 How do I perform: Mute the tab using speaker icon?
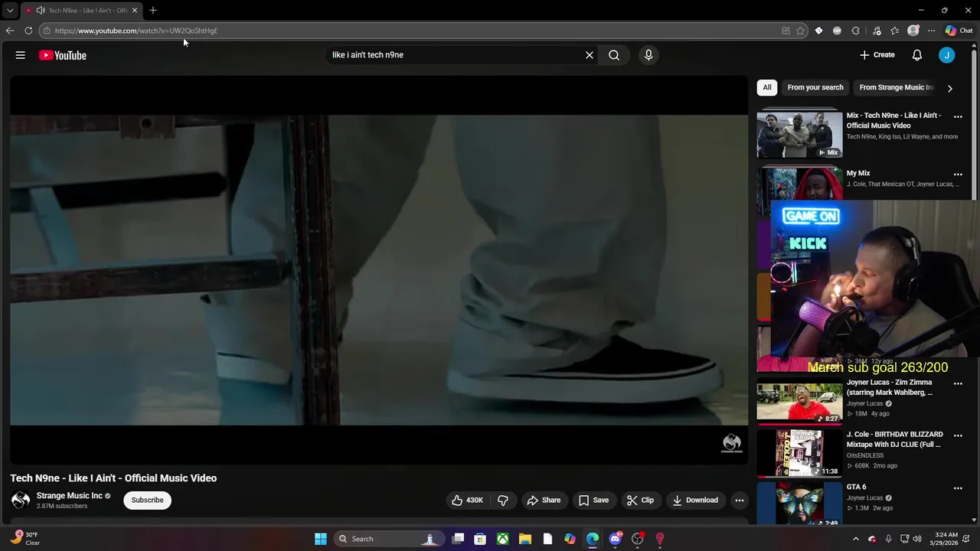tap(41, 11)
